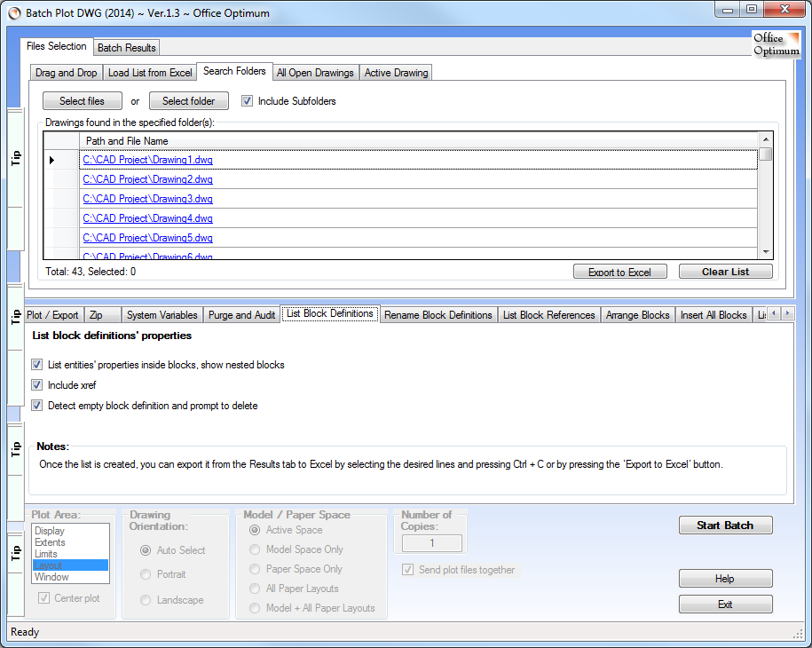The image size is (812, 648).
Task: Open the All Open Drawings tab
Action: coord(315,73)
